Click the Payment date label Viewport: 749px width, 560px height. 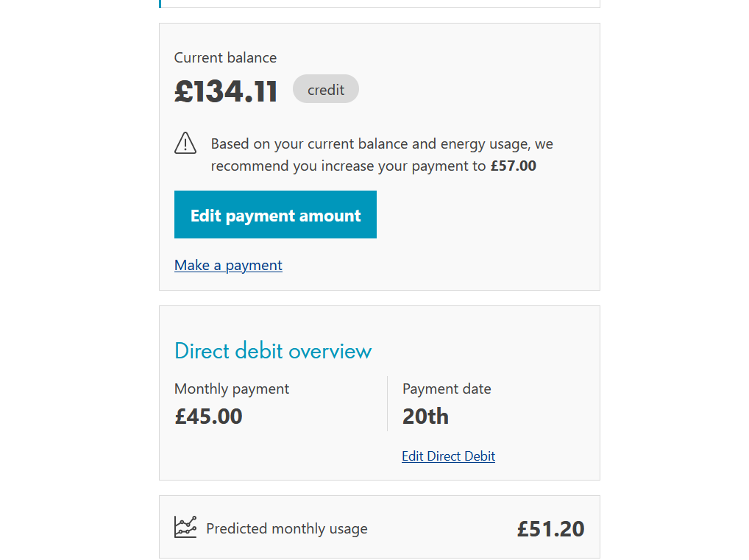(447, 389)
